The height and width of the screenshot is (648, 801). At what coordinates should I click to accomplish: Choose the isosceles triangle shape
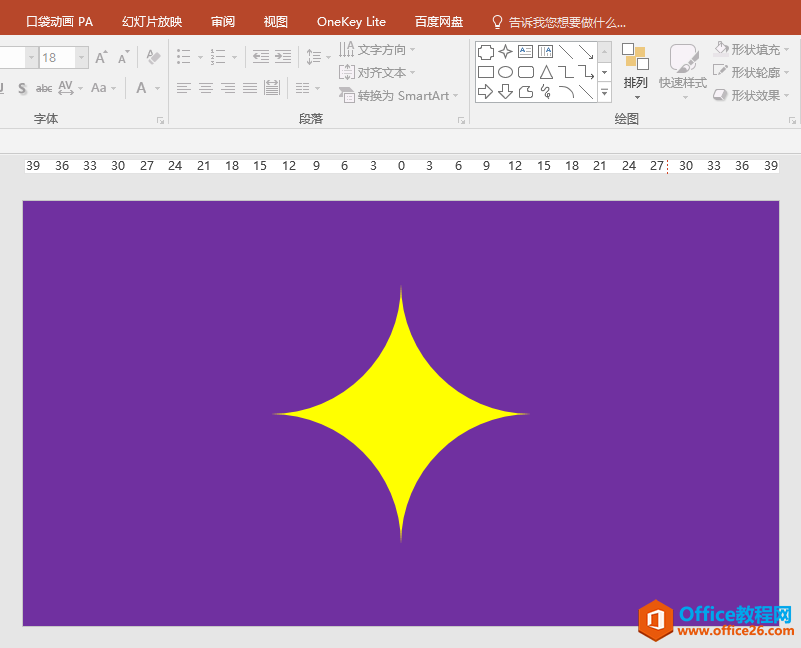tap(546, 72)
